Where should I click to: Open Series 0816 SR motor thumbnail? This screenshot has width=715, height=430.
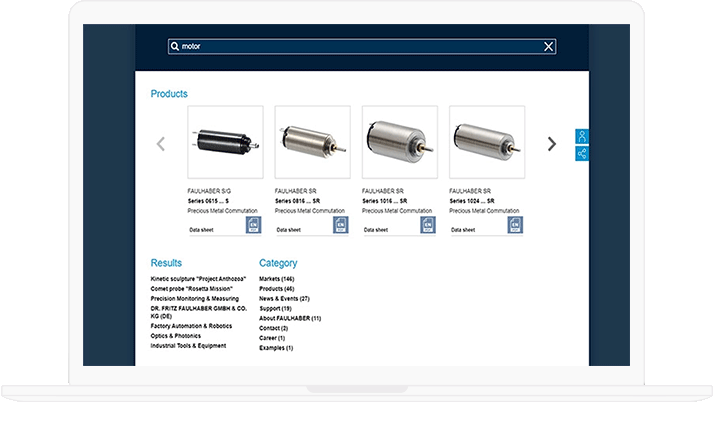312,142
